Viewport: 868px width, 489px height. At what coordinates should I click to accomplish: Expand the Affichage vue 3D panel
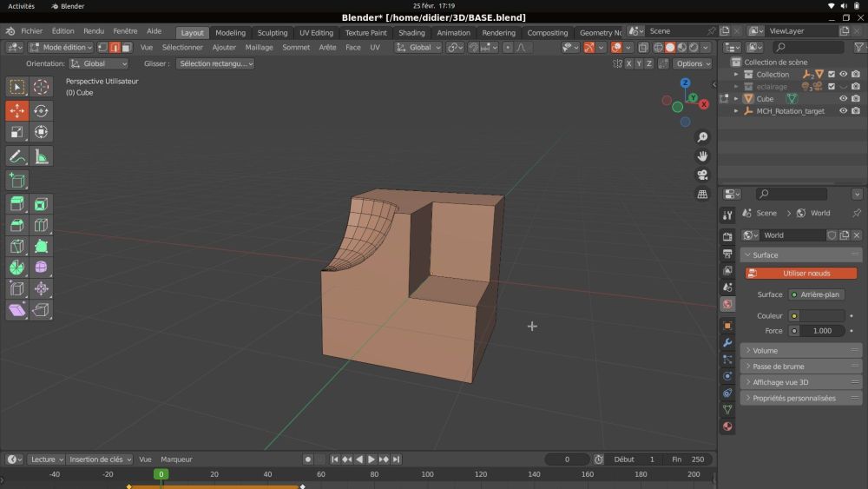801,382
